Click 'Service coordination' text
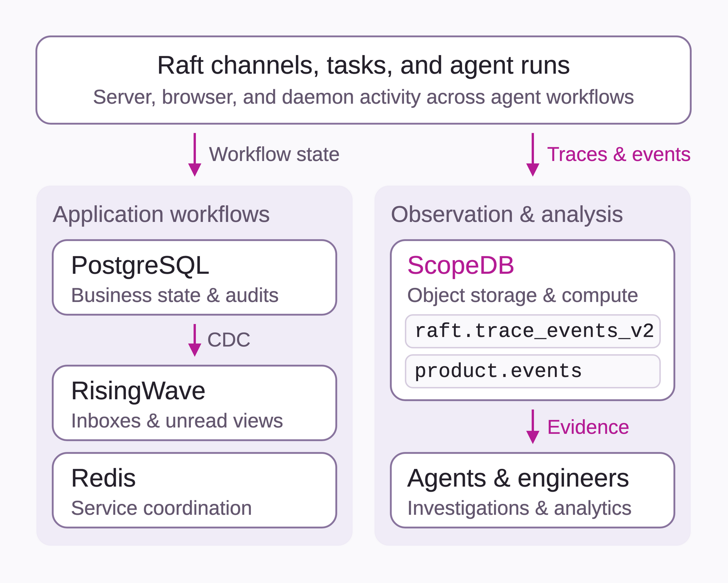This screenshot has width=728, height=583. 161,508
